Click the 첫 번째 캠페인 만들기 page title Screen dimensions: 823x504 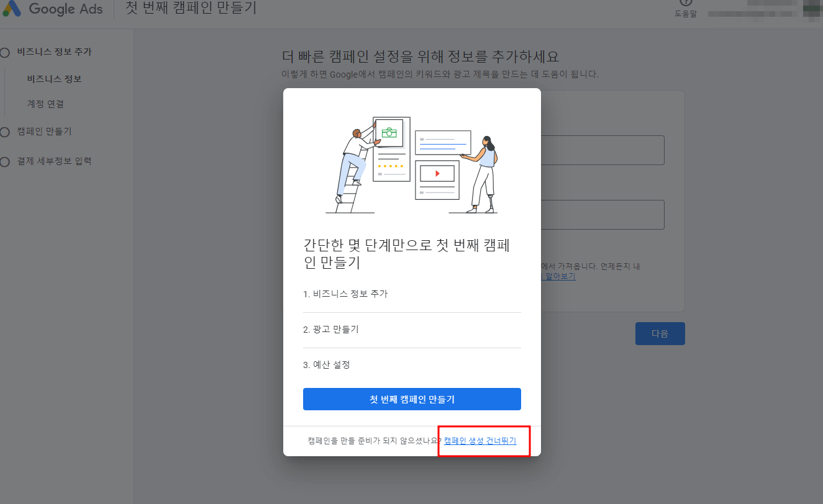click(x=190, y=9)
